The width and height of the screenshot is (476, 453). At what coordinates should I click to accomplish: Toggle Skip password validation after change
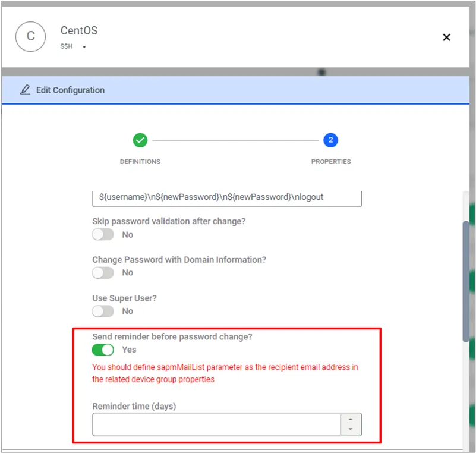tap(103, 234)
